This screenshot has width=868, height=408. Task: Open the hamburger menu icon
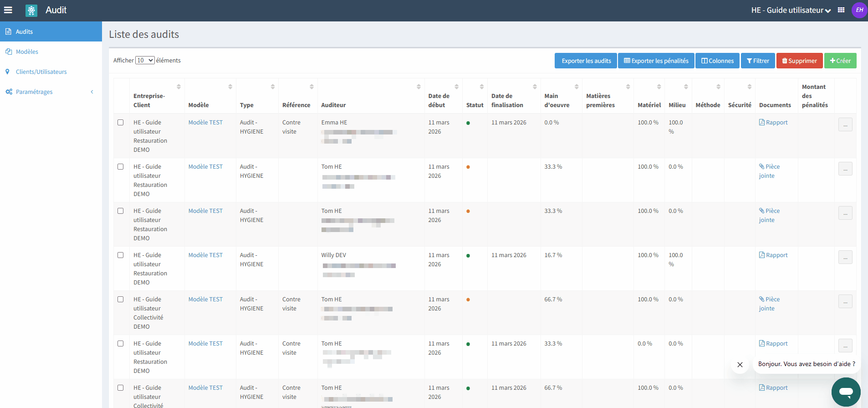(8, 10)
